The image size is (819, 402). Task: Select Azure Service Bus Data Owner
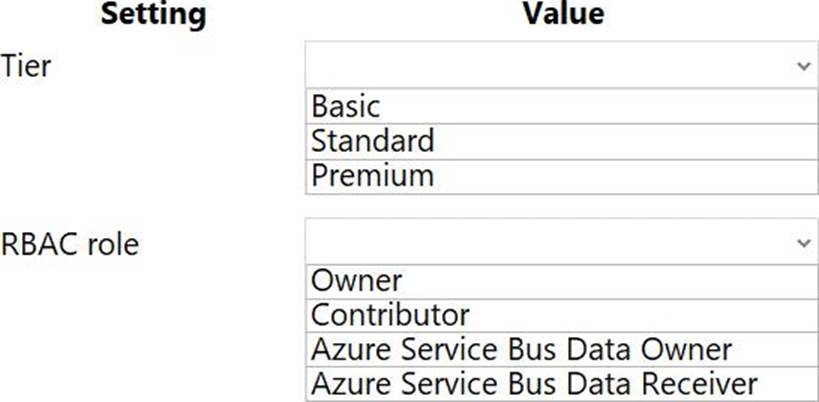click(560, 349)
